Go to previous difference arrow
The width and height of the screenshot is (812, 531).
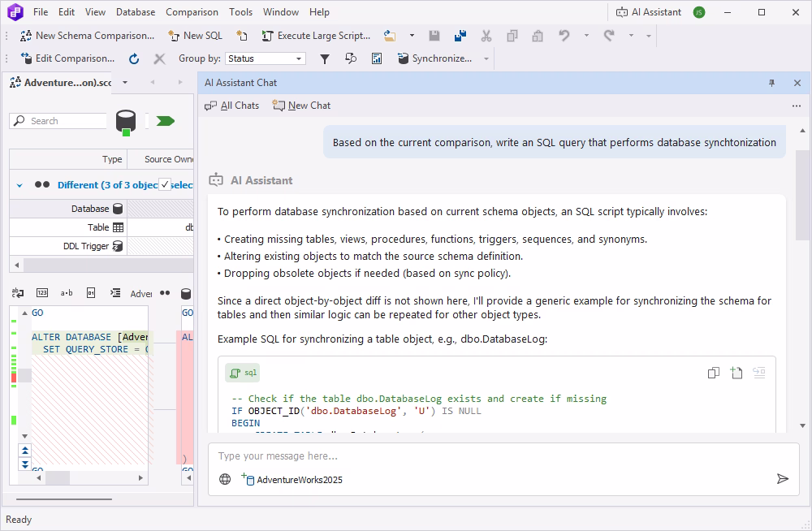tap(25, 450)
